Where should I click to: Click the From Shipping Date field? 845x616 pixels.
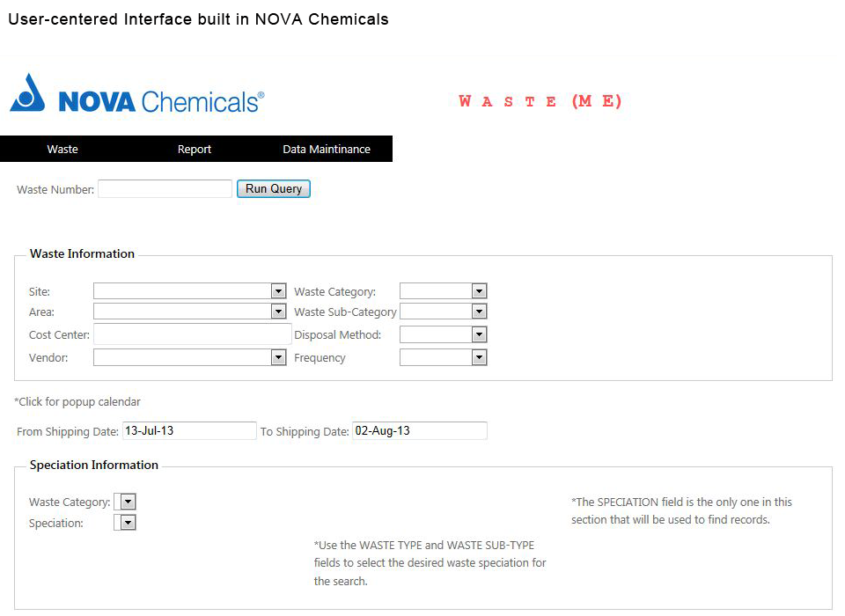tap(189, 431)
